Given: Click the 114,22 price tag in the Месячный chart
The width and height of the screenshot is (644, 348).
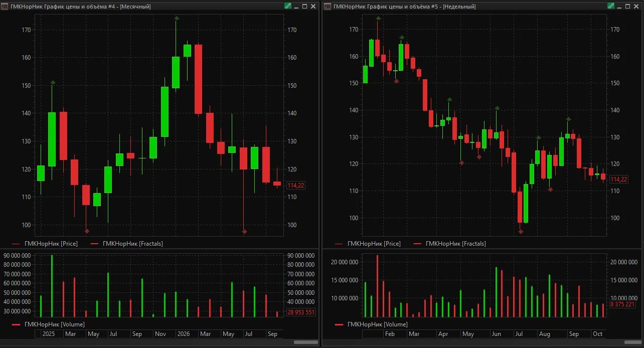Looking at the screenshot, I should tap(296, 186).
